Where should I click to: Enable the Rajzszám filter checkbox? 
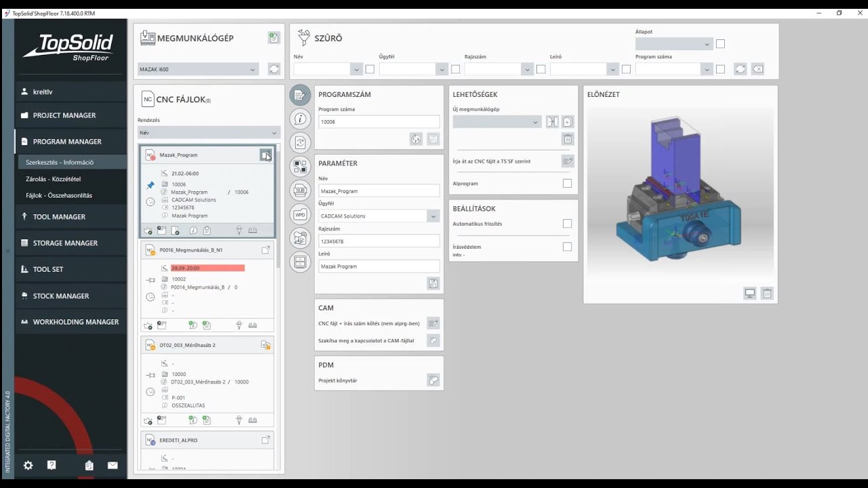point(540,69)
